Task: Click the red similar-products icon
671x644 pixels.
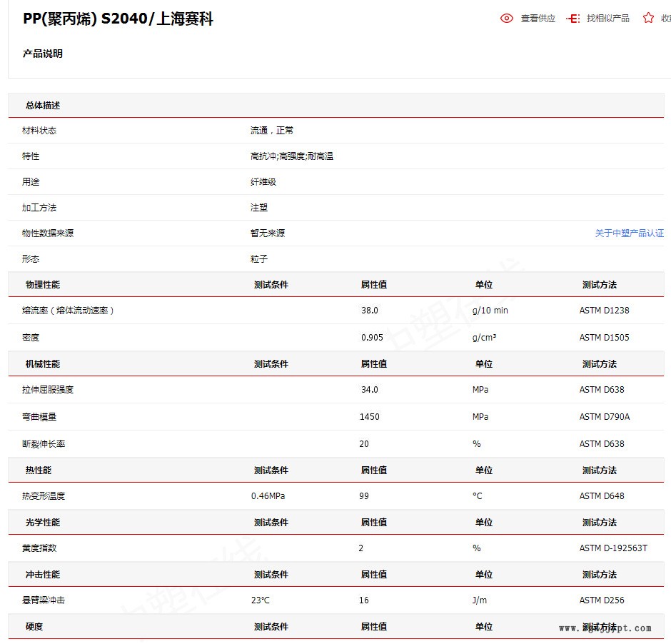Action: pos(572,19)
